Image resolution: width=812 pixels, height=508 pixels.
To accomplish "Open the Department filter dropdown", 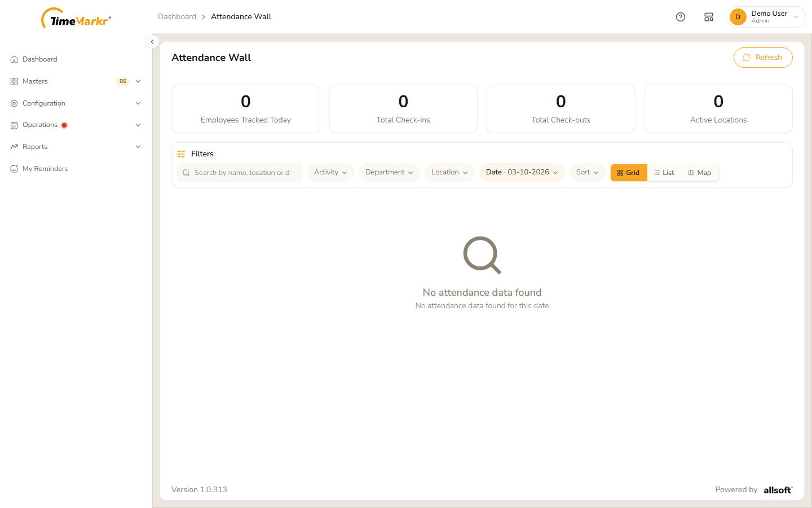I will pos(389,173).
